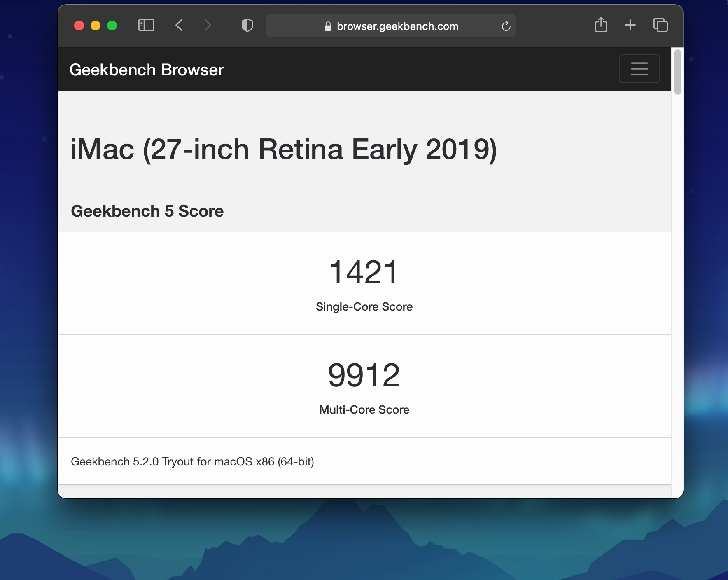Screen dimensions: 728x580
Task: Close the Safari window
Action: [79, 26]
